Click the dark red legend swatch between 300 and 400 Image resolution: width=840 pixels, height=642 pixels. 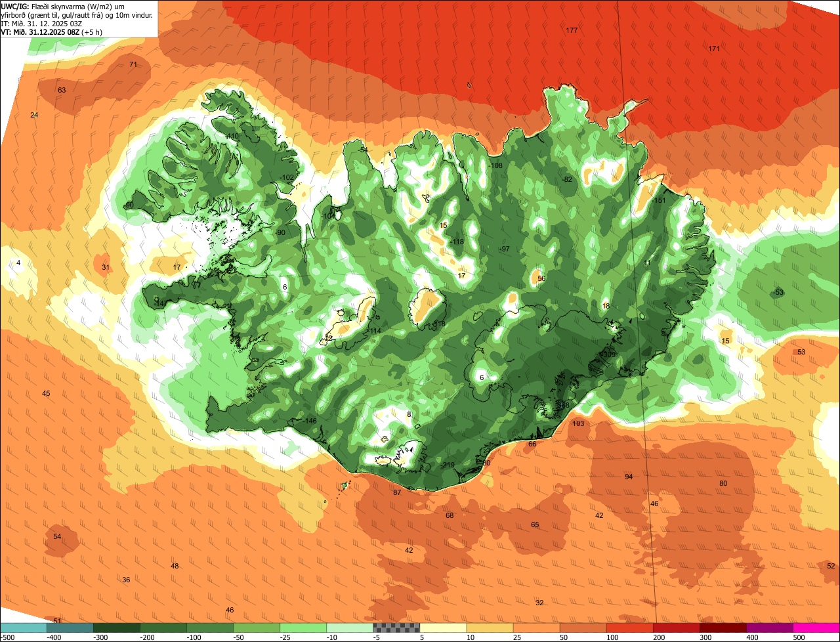point(723,628)
